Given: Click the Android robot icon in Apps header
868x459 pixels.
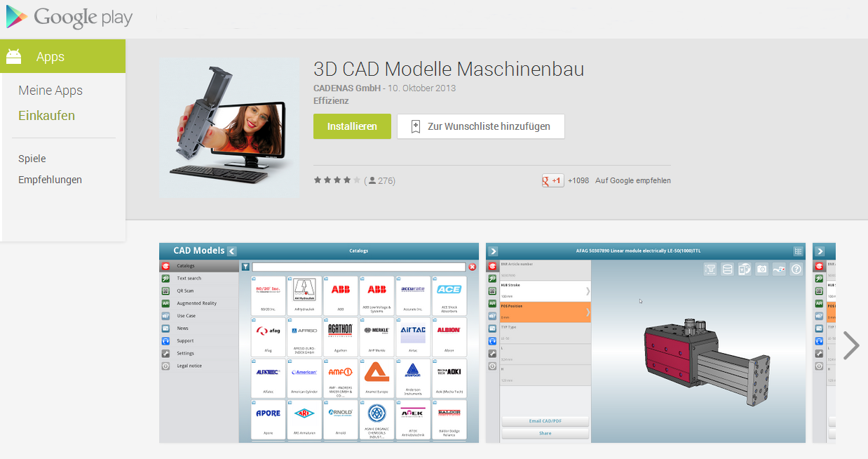Looking at the screenshot, I should click(14, 56).
